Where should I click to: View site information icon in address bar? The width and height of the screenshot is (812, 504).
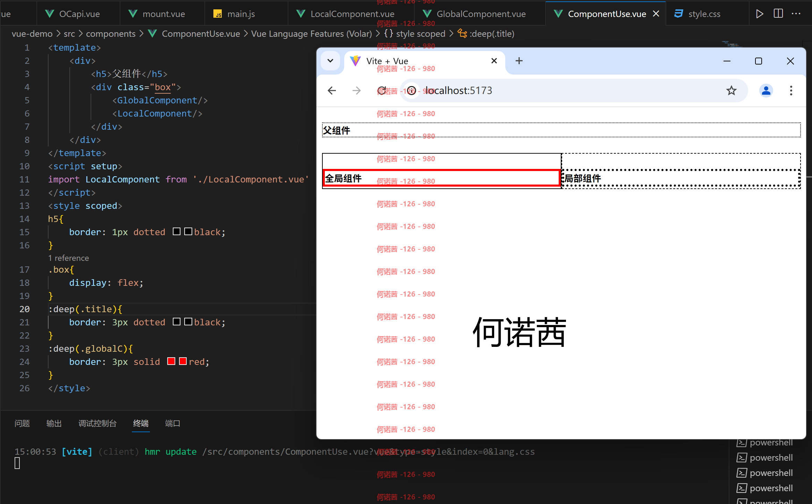click(x=411, y=91)
